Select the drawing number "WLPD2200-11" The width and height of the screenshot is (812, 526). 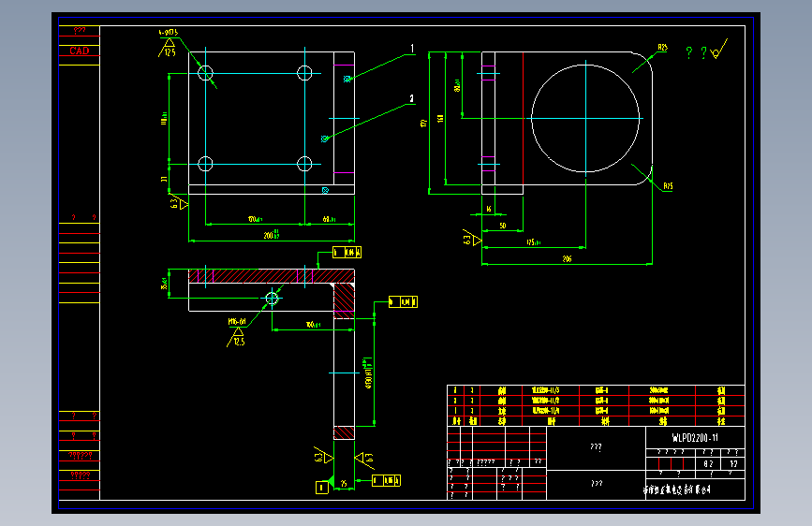[695, 438]
